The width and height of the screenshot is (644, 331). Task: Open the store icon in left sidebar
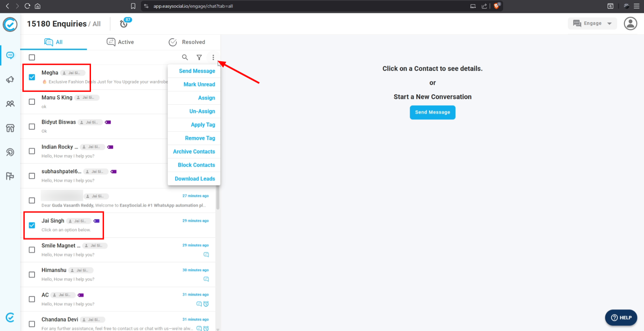[x=10, y=128]
